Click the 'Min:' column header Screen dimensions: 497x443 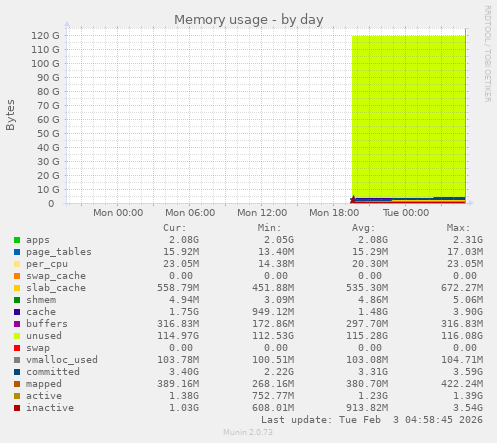click(x=269, y=228)
